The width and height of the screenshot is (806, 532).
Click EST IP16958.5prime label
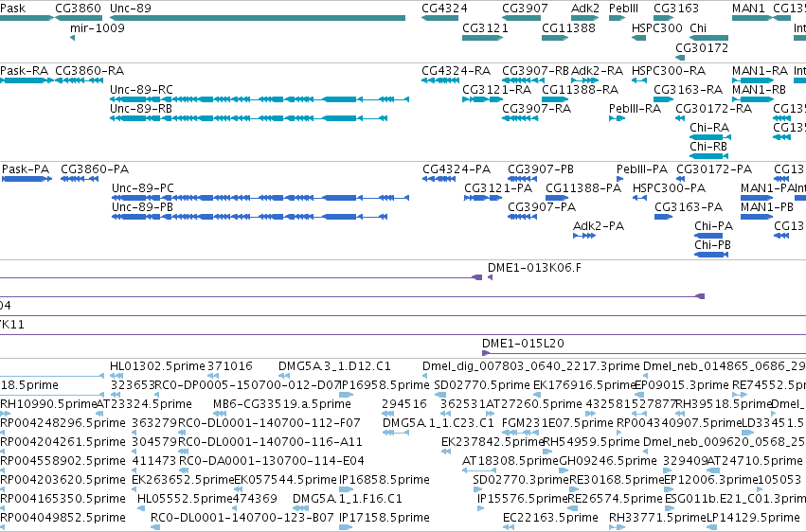pyautogui.click(x=384, y=385)
